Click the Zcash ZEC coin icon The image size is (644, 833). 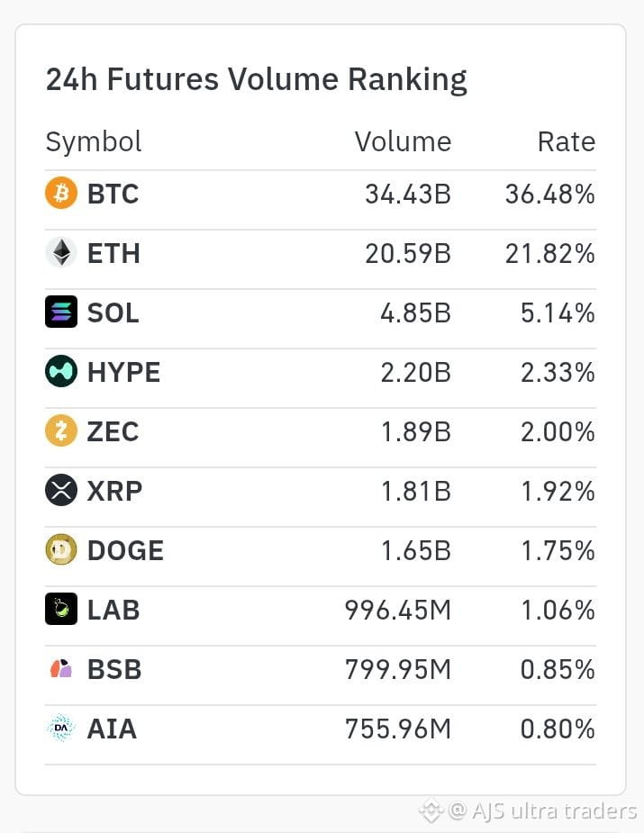[x=61, y=430]
